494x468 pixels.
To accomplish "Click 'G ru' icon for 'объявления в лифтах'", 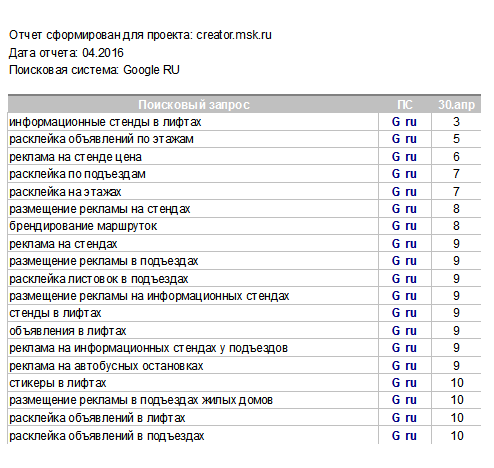I will pos(404,331).
